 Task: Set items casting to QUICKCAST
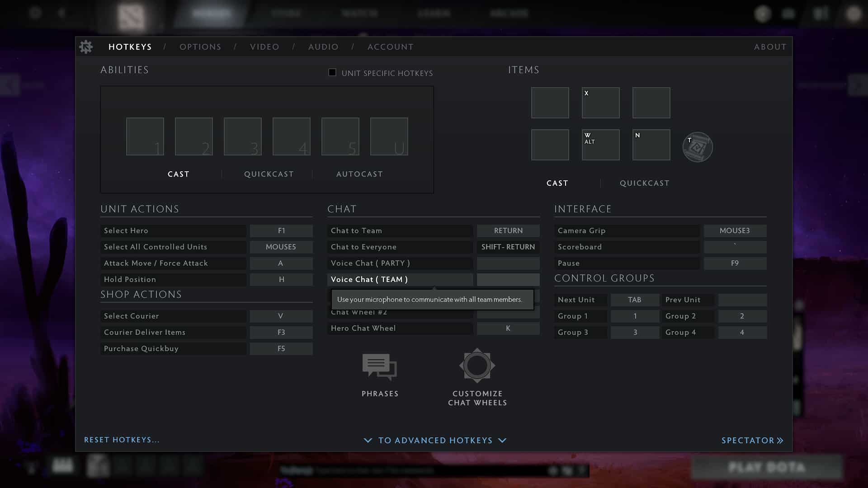[x=644, y=183]
